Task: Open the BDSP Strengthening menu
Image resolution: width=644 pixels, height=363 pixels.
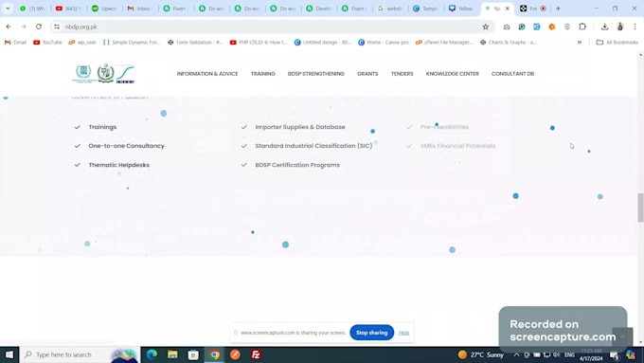Action: [x=315, y=74]
